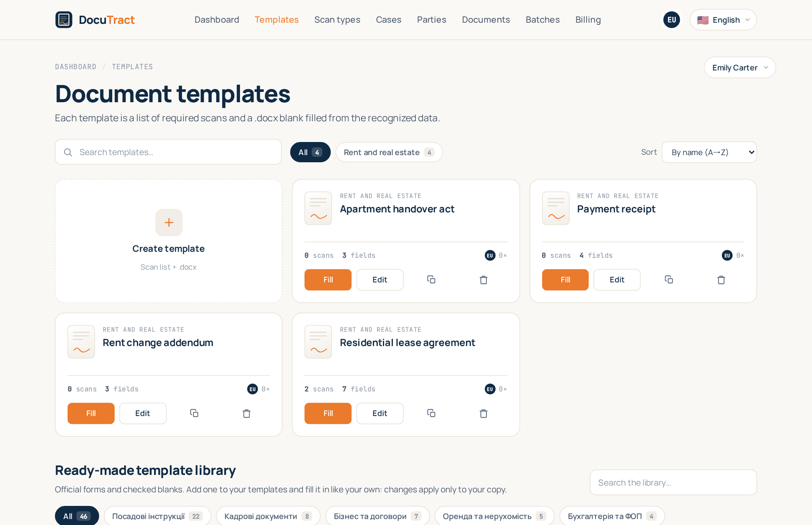Select the All 4 templates filter

click(x=310, y=152)
